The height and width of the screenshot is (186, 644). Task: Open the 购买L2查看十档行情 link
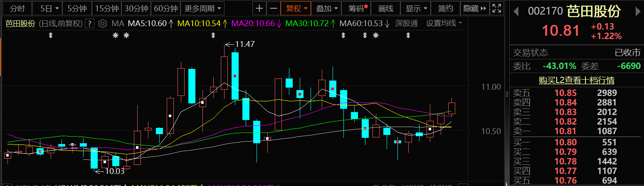(x=576, y=80)
